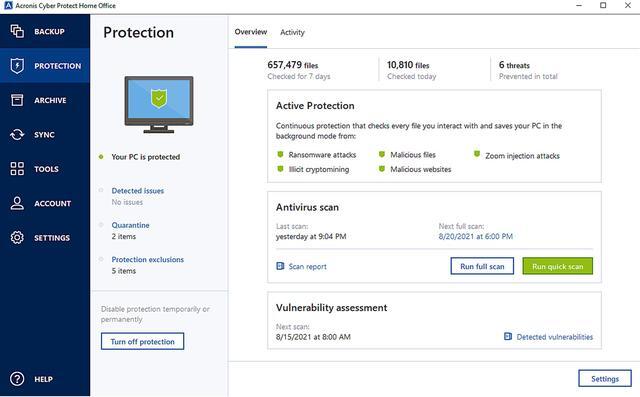Click the Malicious websites shield icon
Viewport: 640px width, 397px height.
[x=382, y=169]
